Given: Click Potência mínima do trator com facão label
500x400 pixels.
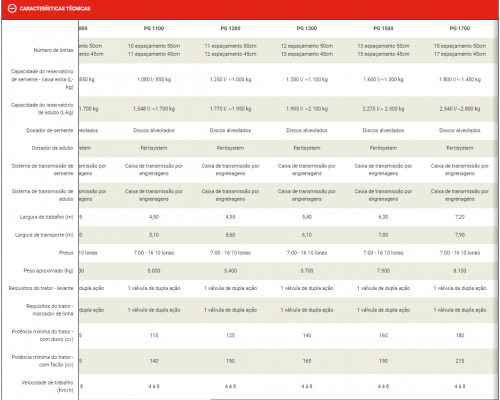Looking at the screenshot, I should coord(42,361).
